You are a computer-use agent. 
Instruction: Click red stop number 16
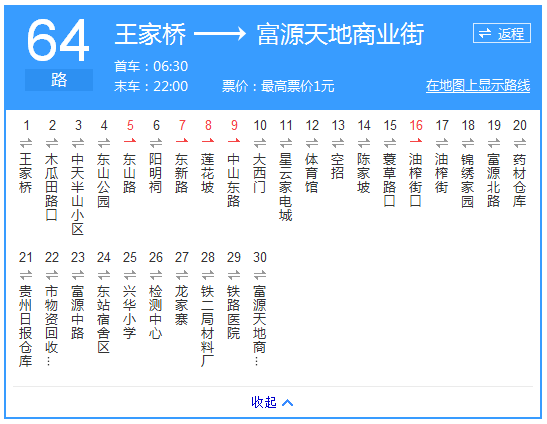[x=416, y=125]
